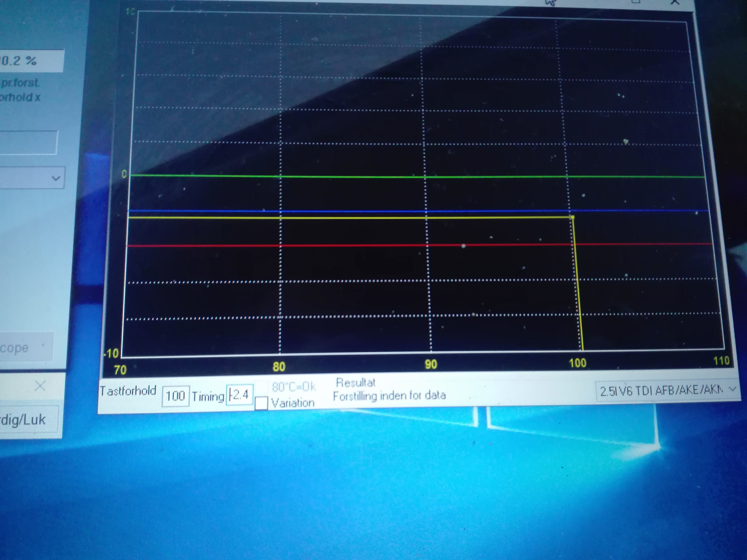Tick the Variation checkbox
747x560 pixels.
point(261,403)
